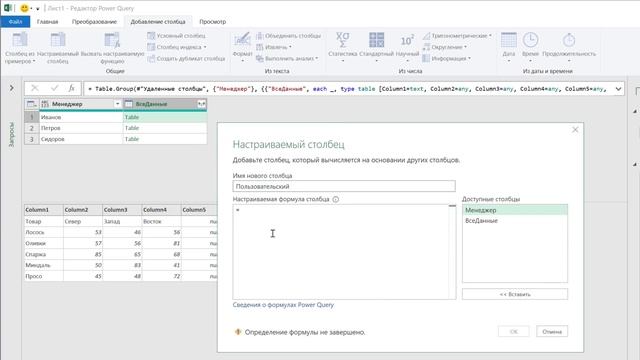Close the Настраиваемый столбец dialog
640x360 pixels.
(x=575, y=130)
